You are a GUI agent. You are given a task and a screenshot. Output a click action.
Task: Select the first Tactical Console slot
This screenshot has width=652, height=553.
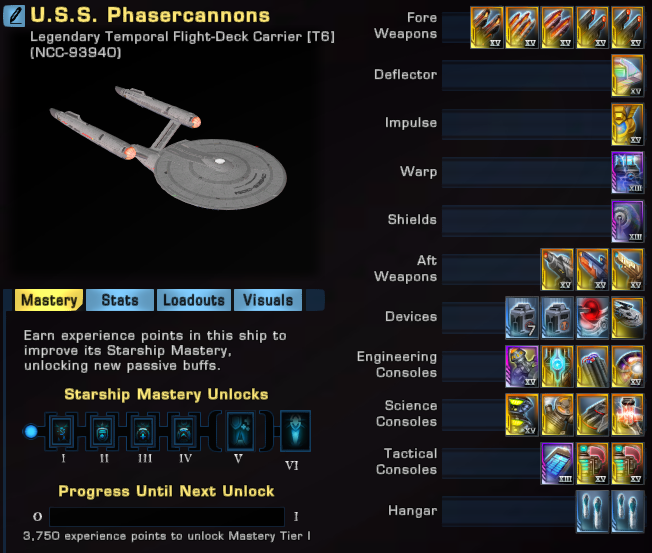(x=557, y=463)
